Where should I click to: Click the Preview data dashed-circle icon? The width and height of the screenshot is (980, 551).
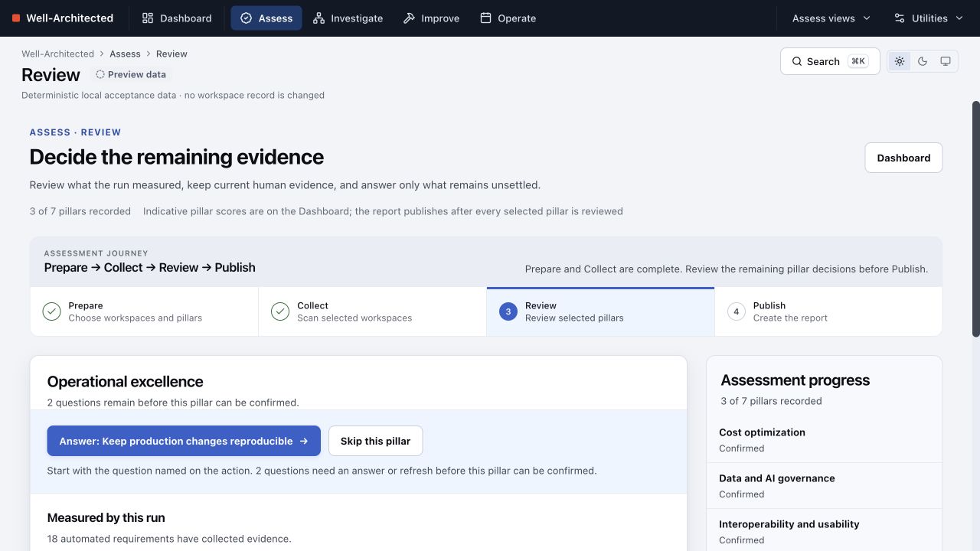[x=100, y=74]
